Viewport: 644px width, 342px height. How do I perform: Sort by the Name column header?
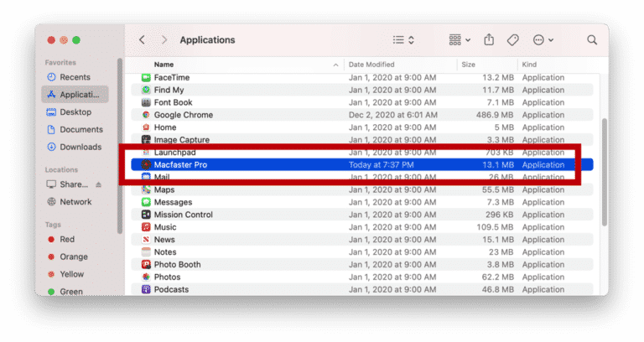pos(164,65)
